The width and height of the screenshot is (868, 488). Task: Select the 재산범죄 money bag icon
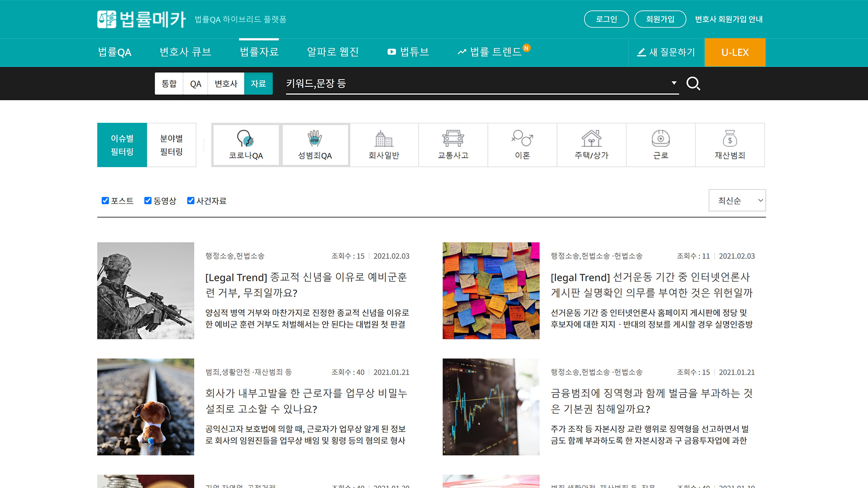[730, 139]
